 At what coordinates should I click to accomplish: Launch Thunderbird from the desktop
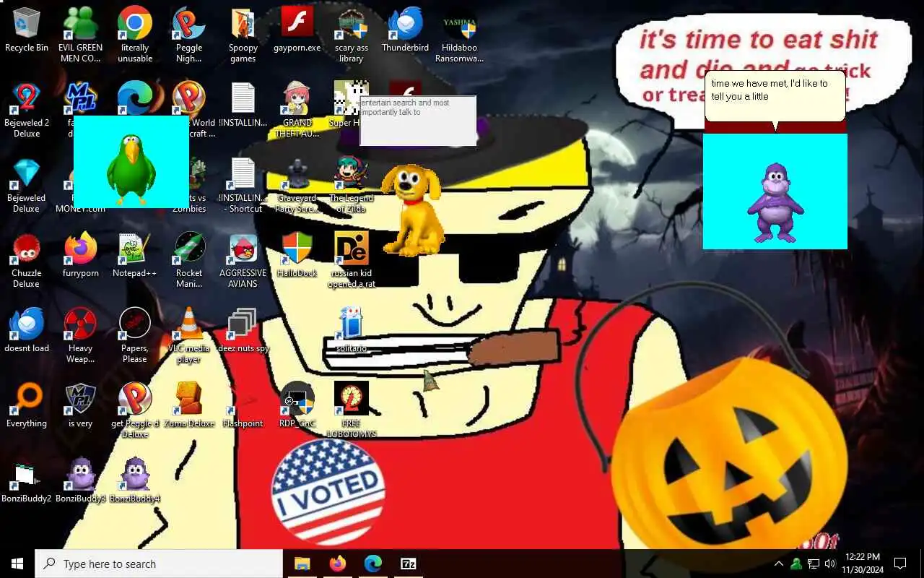(405, 30)
